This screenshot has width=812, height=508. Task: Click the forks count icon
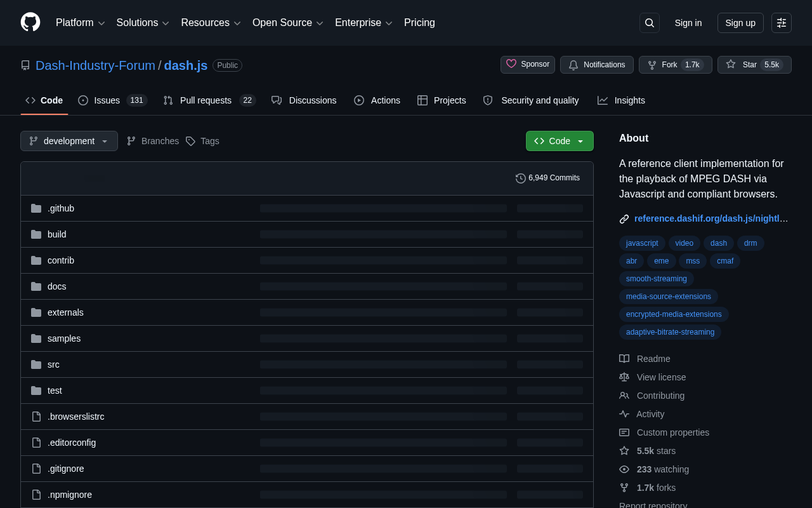[x=624, y=488]
